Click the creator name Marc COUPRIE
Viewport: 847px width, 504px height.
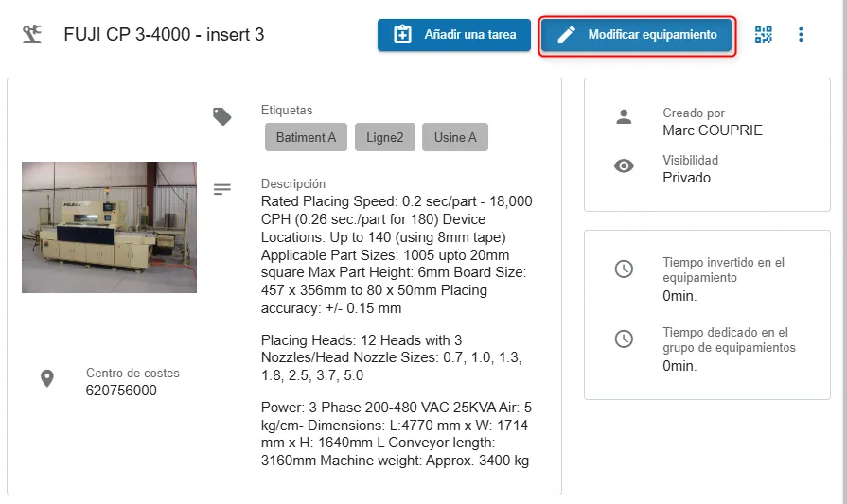(712, 130)
